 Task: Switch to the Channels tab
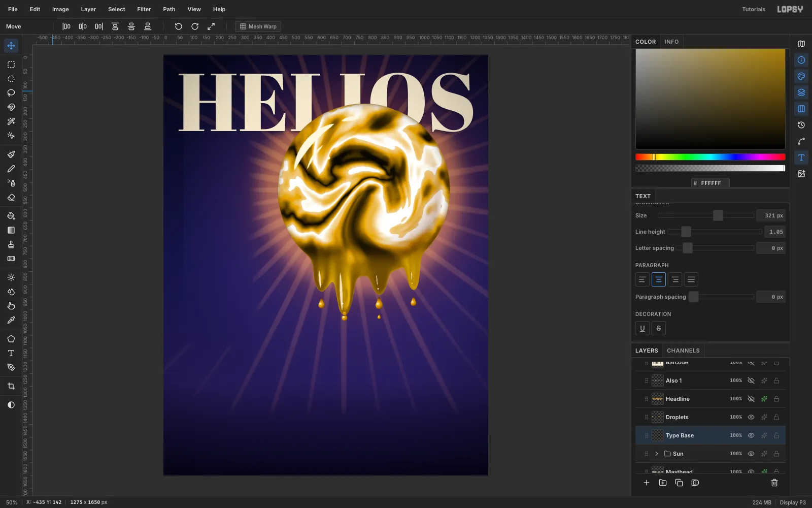683,351
